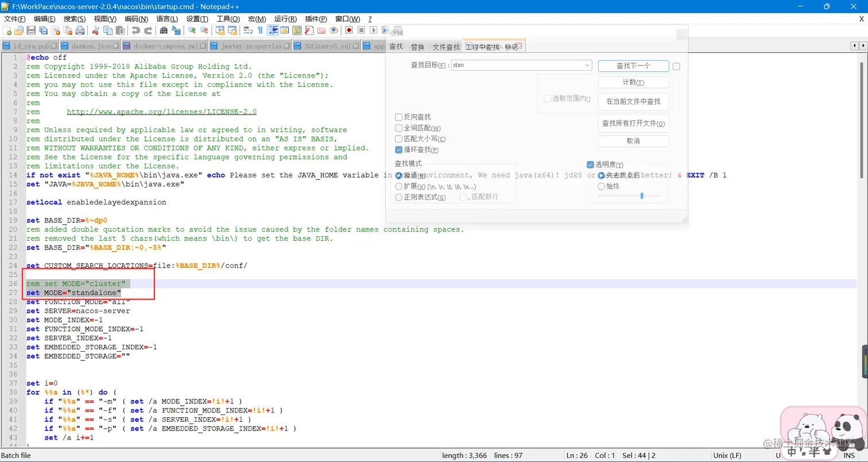Click the Monitoring eye toolbar icon
This screenshot has width=868, height=462.
pos(334,30)
